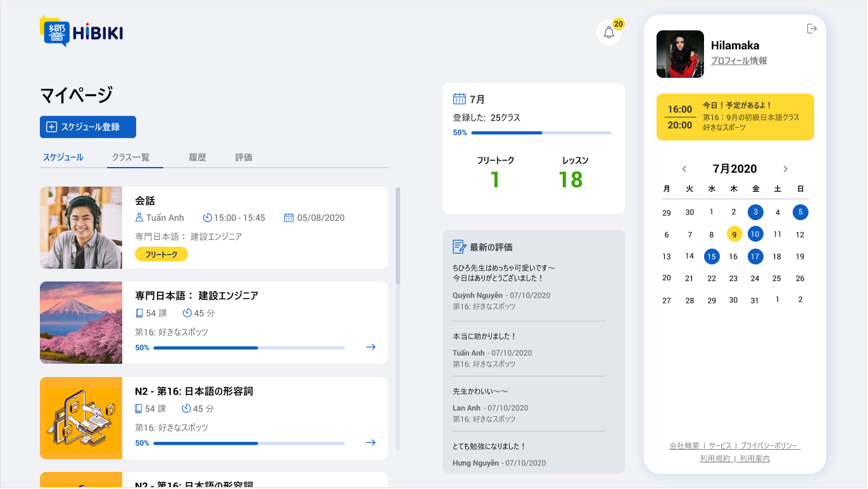Select July 10 on the calendar
The width and height of the screenshot is (868, 489).
point(755,234)
